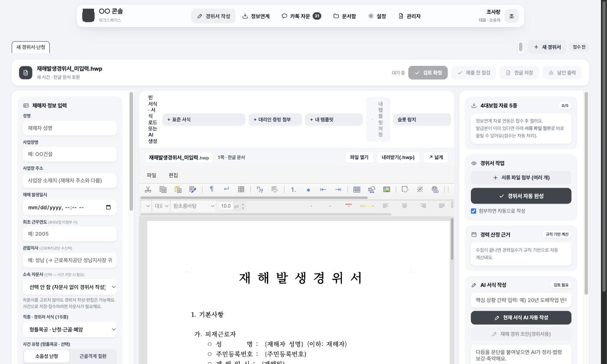
Task: Open the 대표 style dropdown
Action: pyautogui.click(x=161, y=206)
